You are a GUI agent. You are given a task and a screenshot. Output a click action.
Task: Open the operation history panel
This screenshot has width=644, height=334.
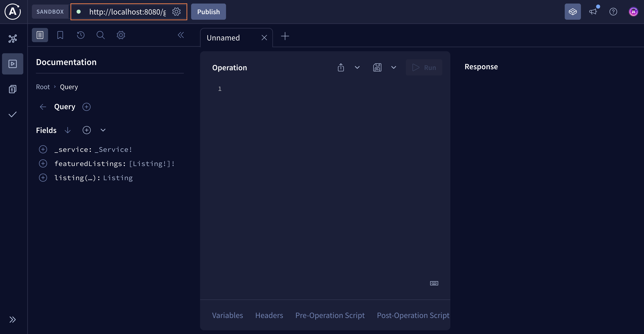point(80,35)
